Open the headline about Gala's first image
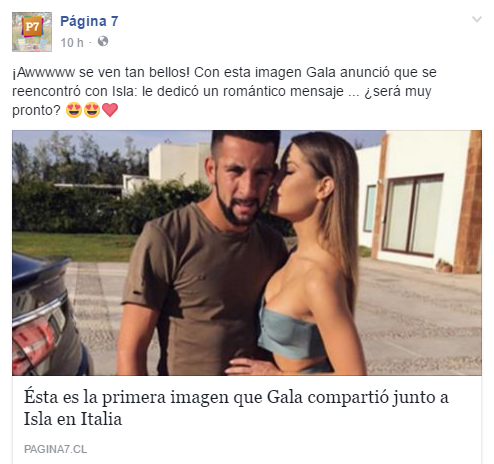The image size is (494, 464). [236, 408]
